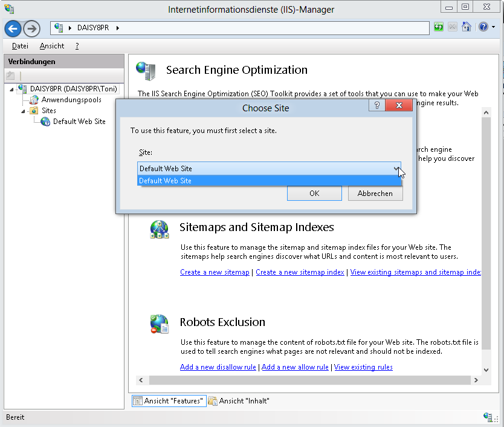Click the green refresh page icon
Viewport: 504px width, 427px height.
[x=439, y=27]
